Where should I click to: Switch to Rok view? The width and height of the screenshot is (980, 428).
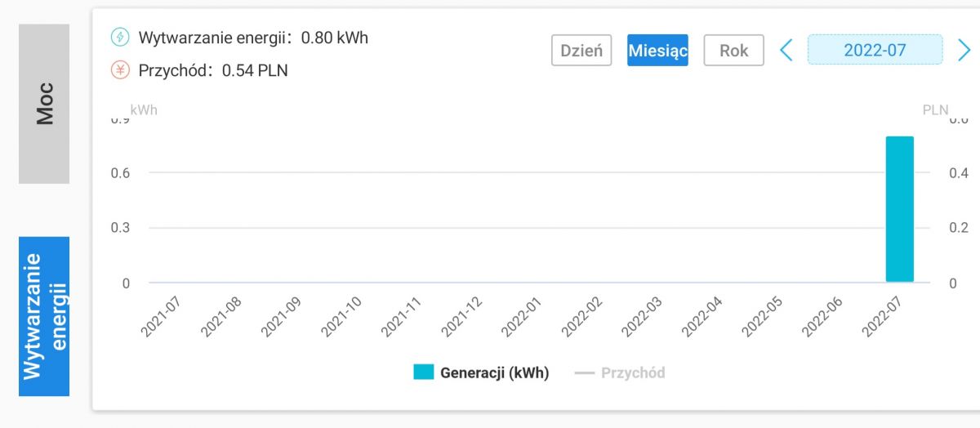click(x=733, y=51)
